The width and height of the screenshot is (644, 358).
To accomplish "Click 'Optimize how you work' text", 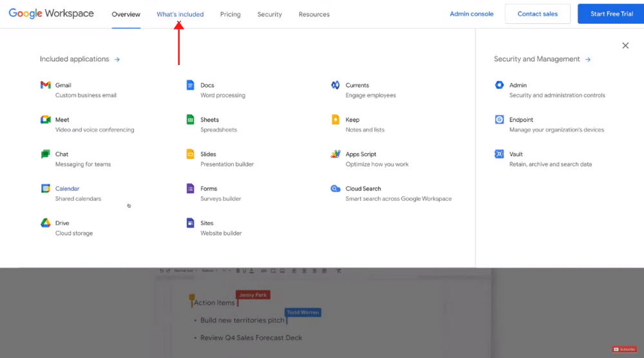I will point(377,164).
